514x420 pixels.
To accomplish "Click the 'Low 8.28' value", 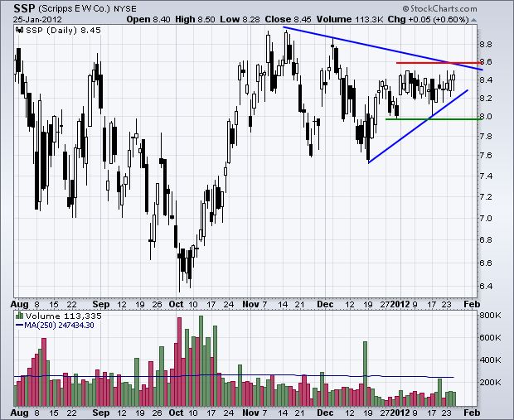I will [240, 19].
